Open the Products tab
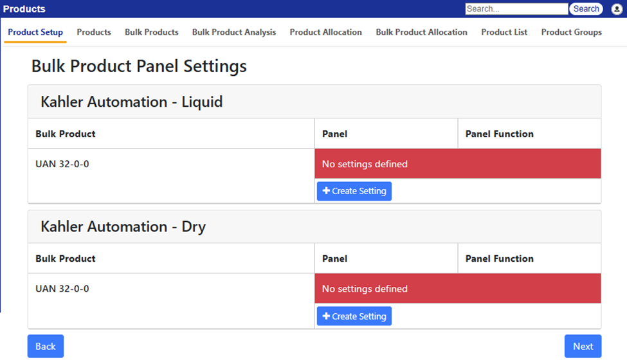The image size is (627, 364). [x=94, y=32]
